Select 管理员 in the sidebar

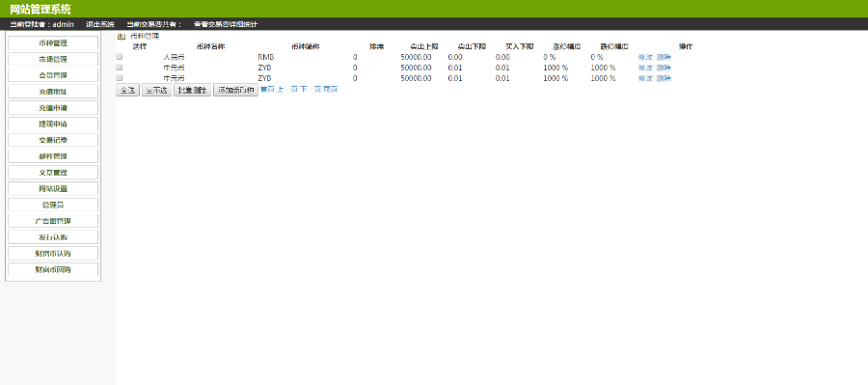click(x=53, y=205)
